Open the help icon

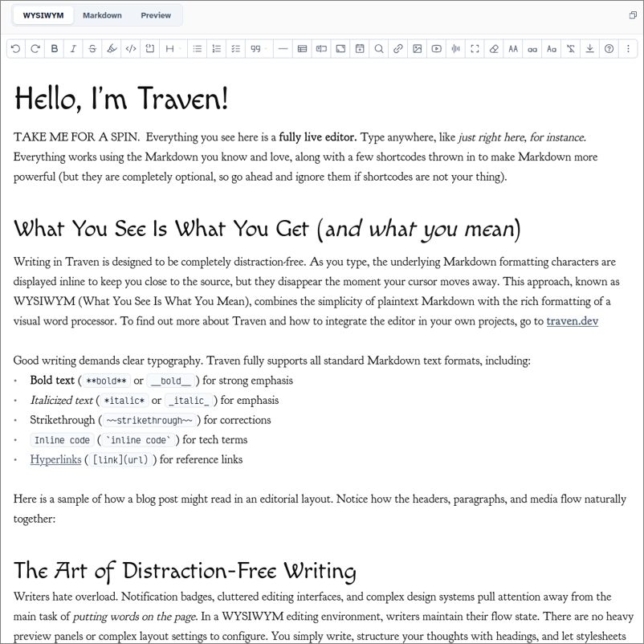tap(609, 49)
